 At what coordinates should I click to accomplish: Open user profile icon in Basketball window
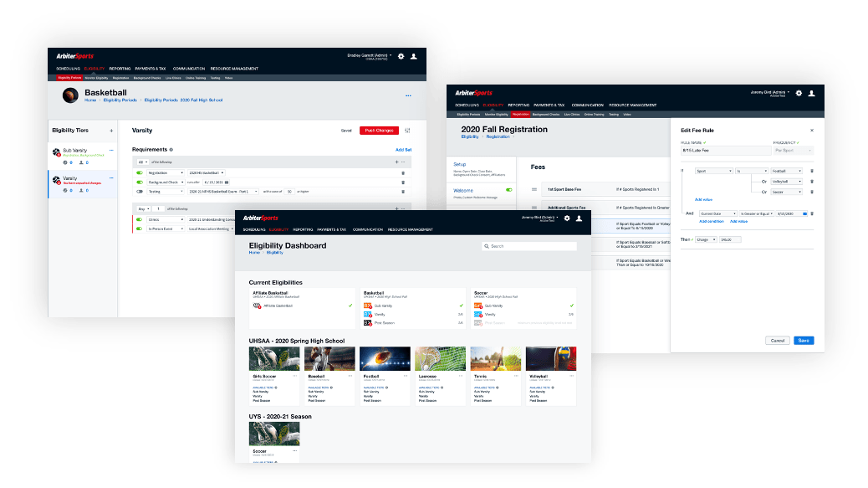click(x=414, y=56)
